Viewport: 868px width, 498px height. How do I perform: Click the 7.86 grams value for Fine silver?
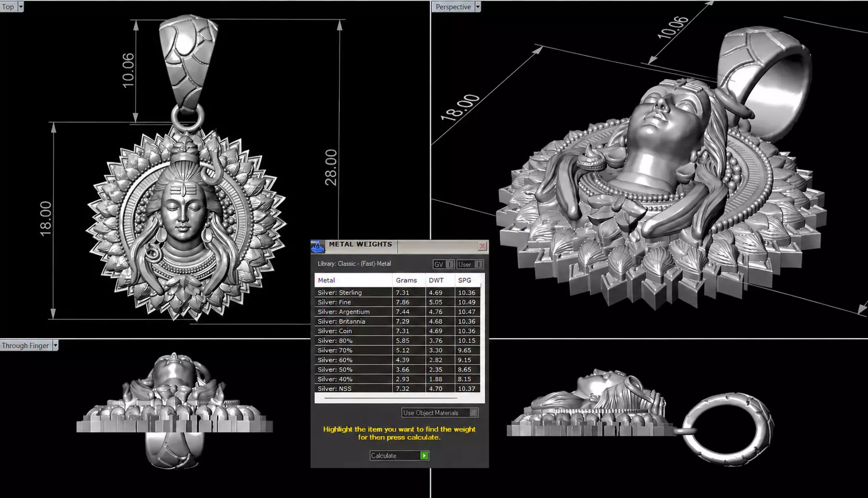click(403, 302)
